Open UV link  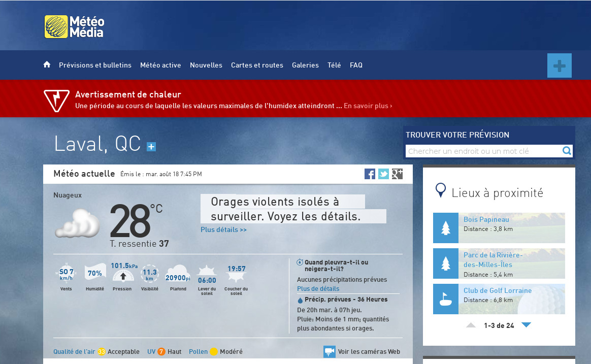pos(151,352)
